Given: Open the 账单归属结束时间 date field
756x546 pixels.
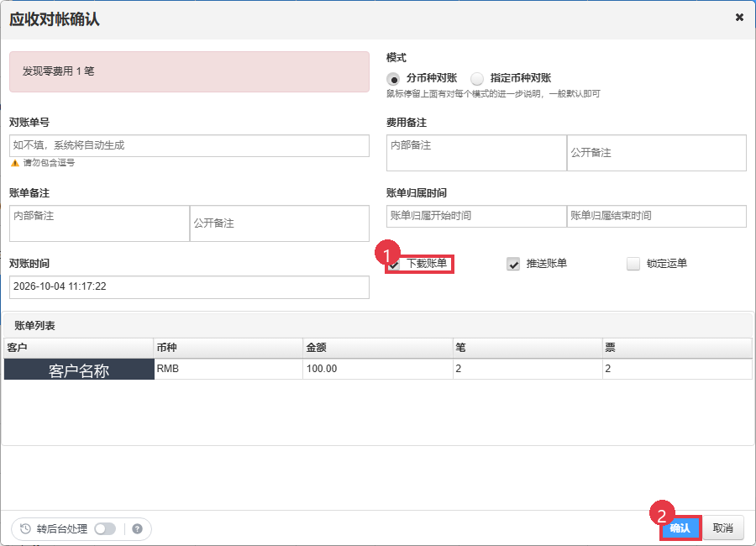Looking at the screenshot, I should pyautogui.click(x=657, y=216).
